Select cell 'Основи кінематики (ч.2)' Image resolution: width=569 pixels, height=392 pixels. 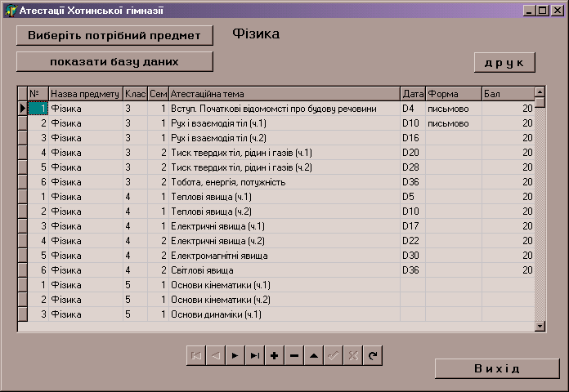point(284,300)
